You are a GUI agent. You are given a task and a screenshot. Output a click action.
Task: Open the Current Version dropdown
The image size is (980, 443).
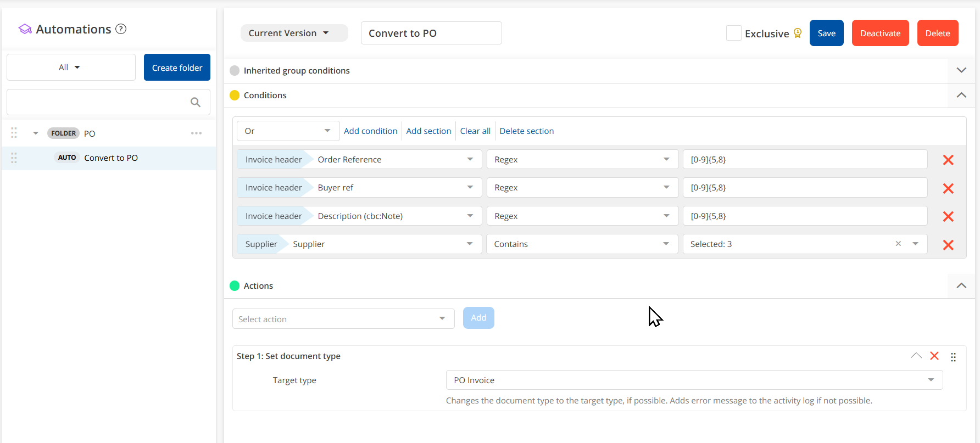pyautogui.click(x=294, y=33)
